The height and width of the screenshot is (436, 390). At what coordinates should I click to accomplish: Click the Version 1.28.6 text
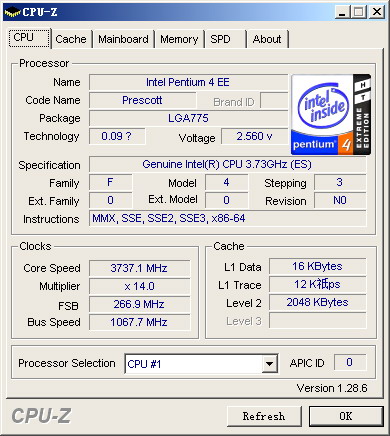click(x=332, y=388)
